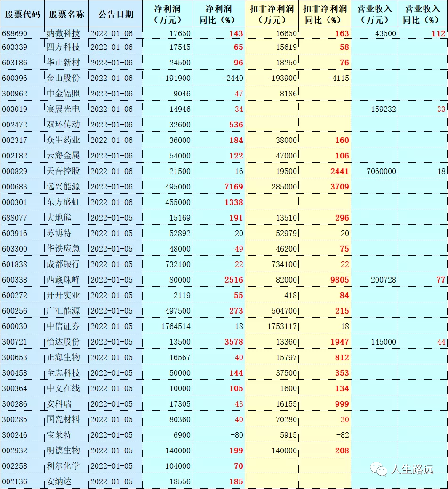Select net profit value 732100
The height and width of the screenshot is (489, 448).
point(168,264)
